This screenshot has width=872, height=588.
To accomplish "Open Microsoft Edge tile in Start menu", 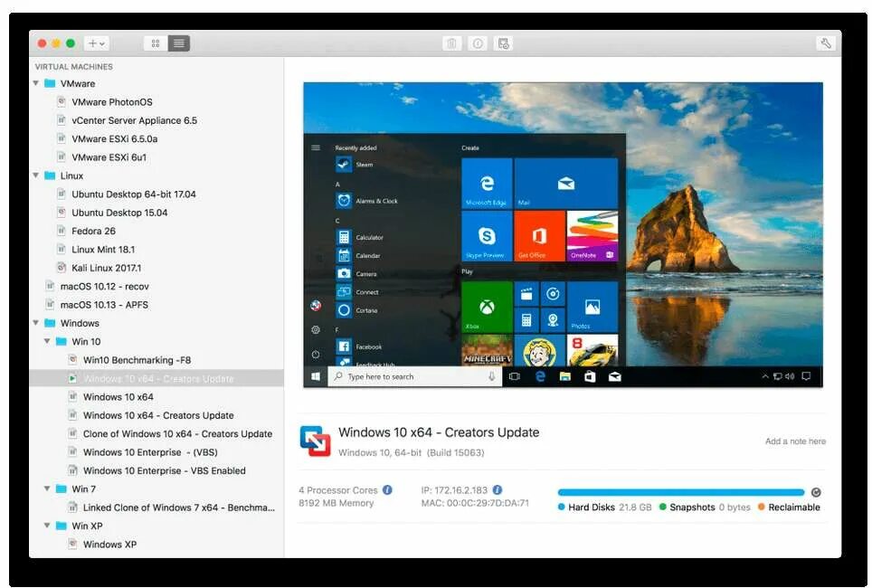I will click(x=487, y=183).
